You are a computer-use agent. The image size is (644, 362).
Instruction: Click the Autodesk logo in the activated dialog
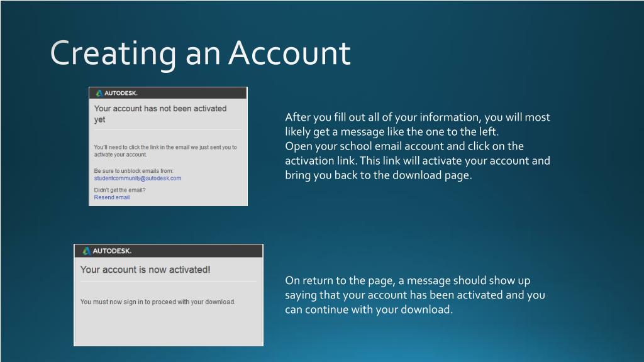107,251
